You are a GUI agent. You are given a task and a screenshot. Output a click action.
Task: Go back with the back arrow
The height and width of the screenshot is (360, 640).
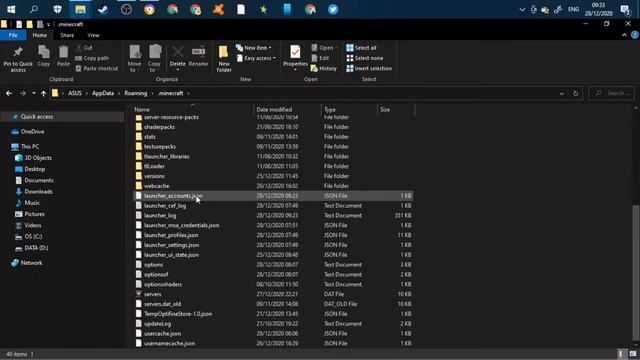pos(9,93)
